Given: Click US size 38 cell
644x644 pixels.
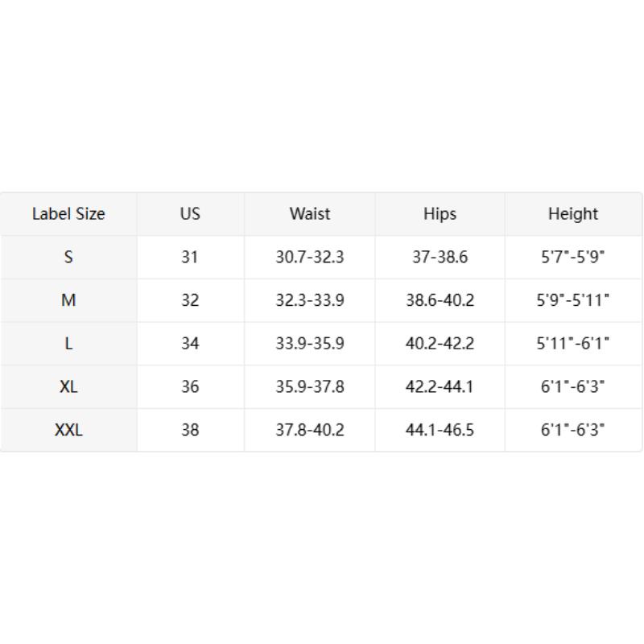Looking at the screenshot, I should (190, 430).
